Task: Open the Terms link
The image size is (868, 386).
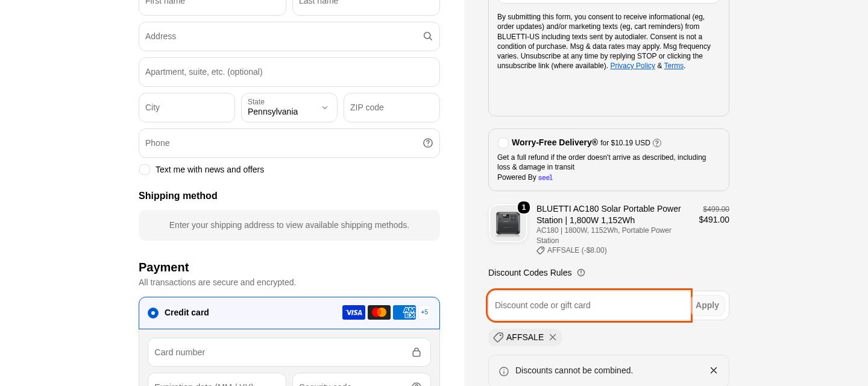Action: (x=673, y=66)
